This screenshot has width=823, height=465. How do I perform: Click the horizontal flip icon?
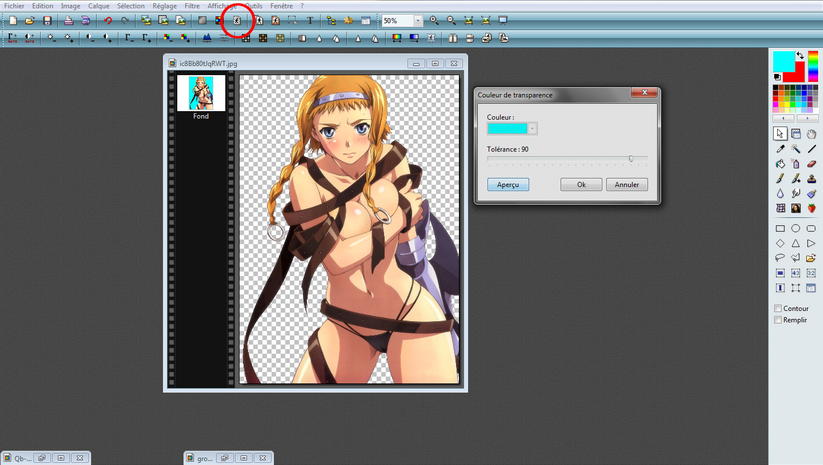point(452,38)
